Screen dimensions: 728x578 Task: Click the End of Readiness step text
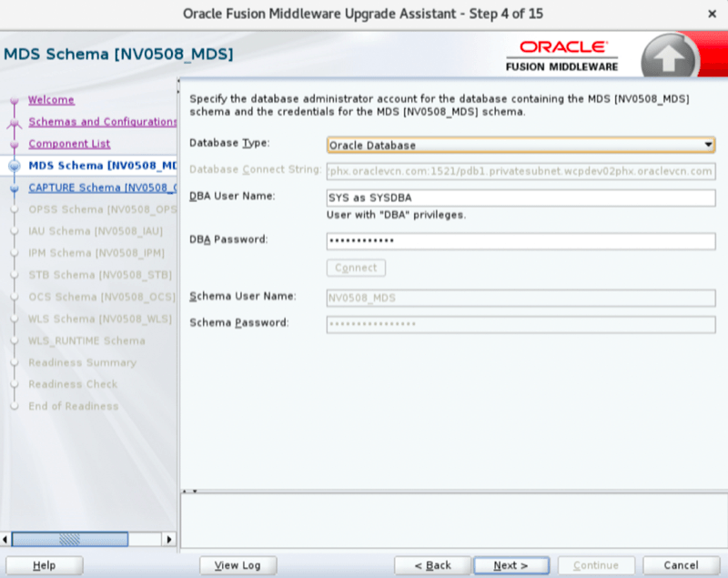74,406
